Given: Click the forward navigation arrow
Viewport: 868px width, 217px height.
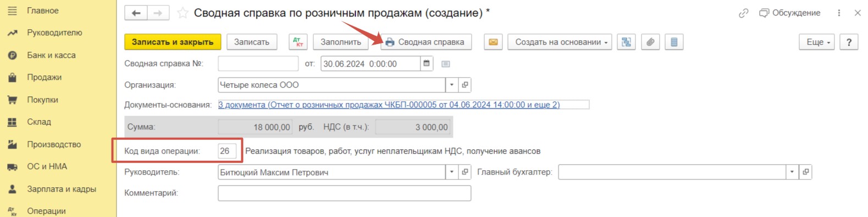Looking at the screenshot, I should tap(158, 13).
